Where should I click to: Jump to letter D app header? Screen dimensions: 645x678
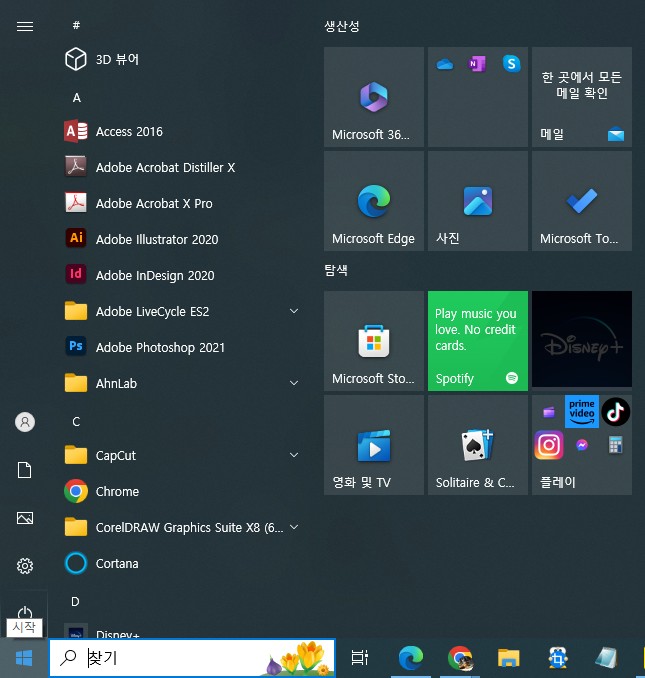75,601
